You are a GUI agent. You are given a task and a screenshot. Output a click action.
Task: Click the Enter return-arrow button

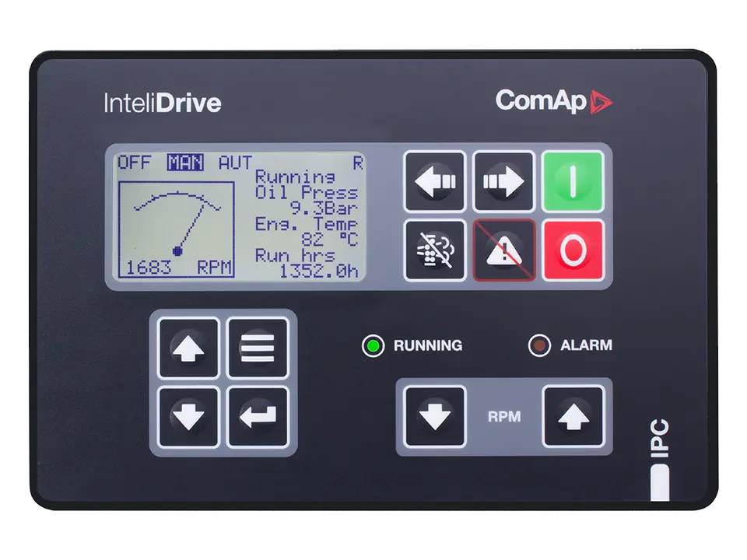coord(258,417)
